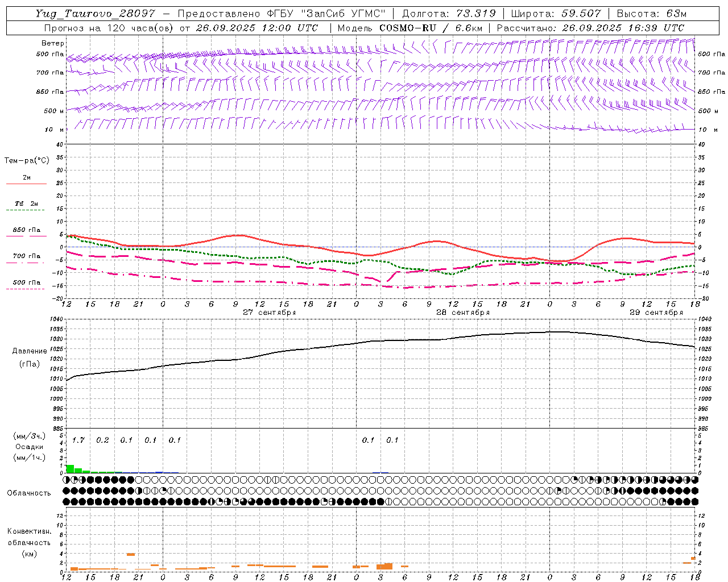The image size is (728, 582).
Task: Click the Облачность label
Action: [29, 493]
